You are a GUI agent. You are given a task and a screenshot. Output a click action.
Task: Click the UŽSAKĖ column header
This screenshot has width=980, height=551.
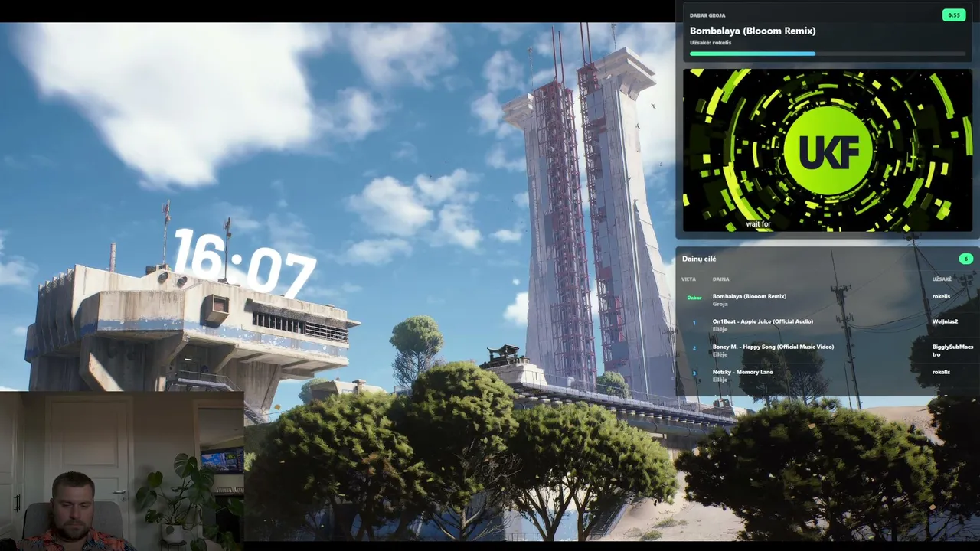[942, 279]
